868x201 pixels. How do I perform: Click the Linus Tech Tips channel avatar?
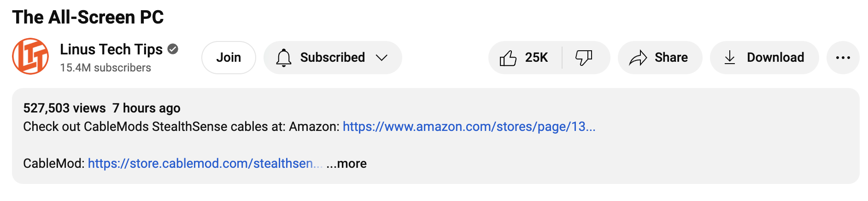tap(30, 57)
